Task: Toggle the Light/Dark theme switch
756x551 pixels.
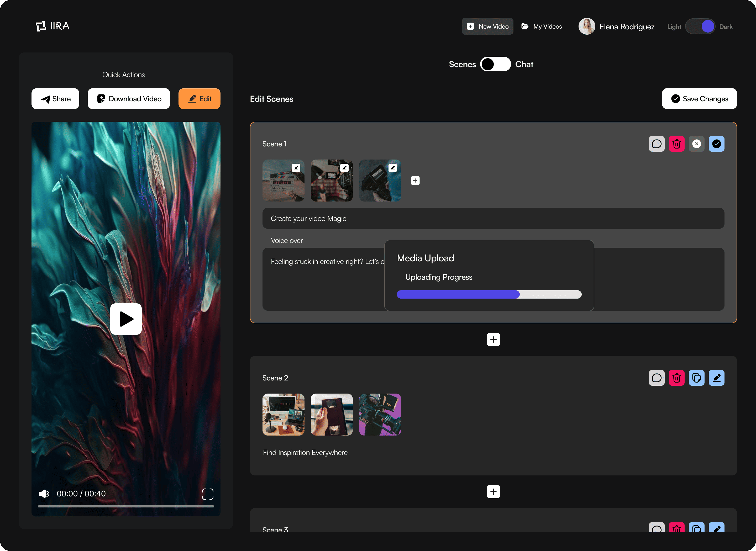Action: coord(700,26)
